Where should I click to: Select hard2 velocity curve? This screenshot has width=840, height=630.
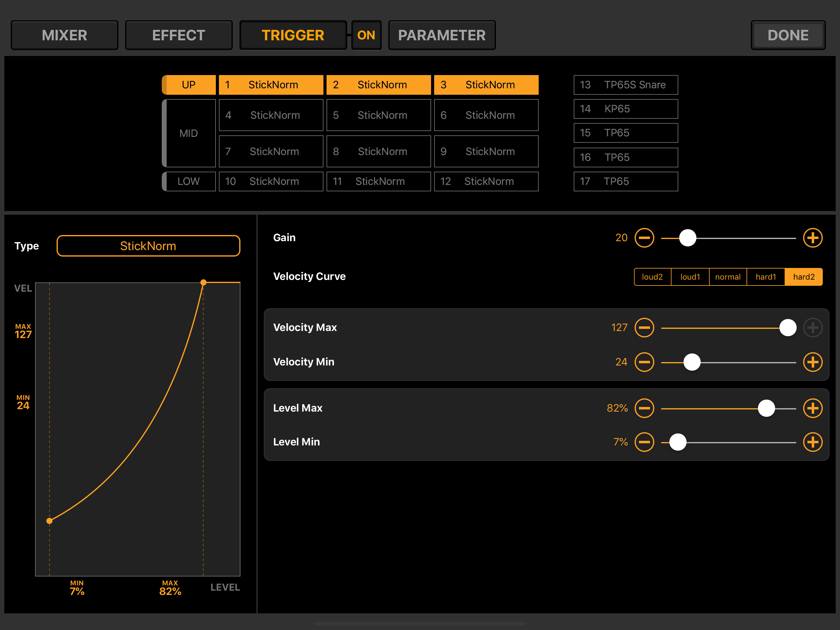(x=803, y=277)
